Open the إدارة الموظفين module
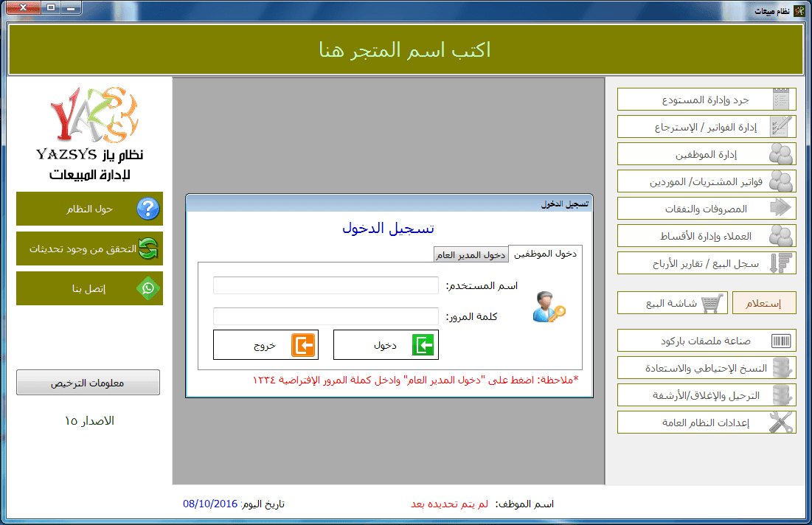 (707, 154)
